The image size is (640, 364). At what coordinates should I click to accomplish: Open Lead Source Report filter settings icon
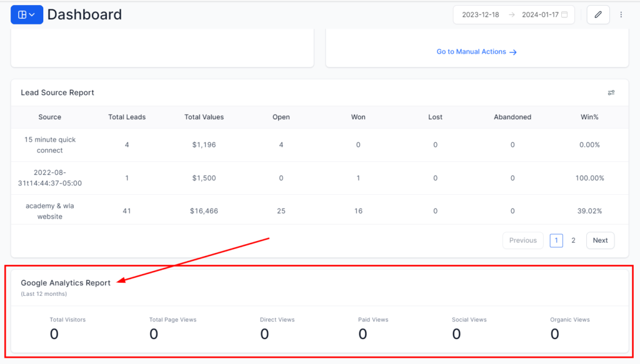click(611, 92)
